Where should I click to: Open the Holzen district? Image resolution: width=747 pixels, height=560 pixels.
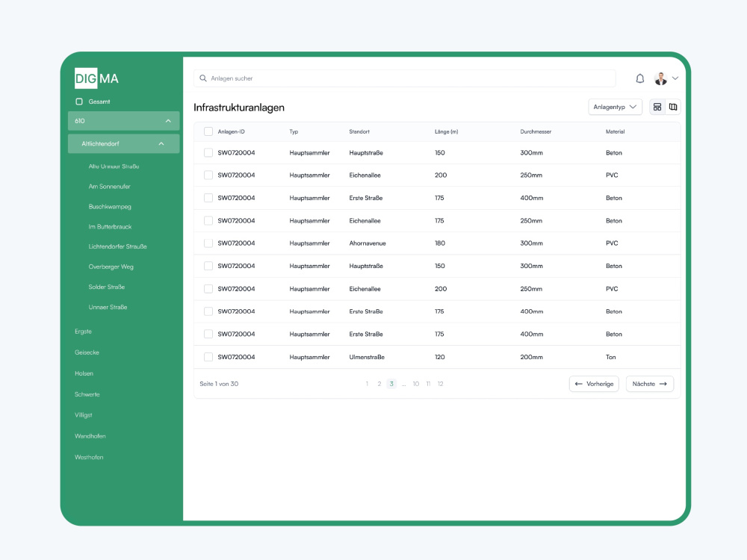point(84,373)
